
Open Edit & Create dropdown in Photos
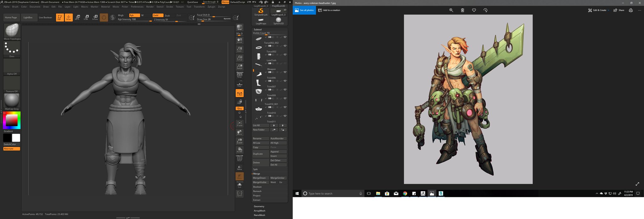tap(599, 10)
